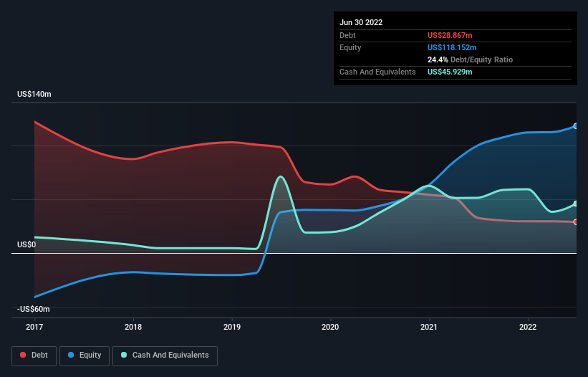Click Cash And Equivalents label in tooltip

click(377, 72)
